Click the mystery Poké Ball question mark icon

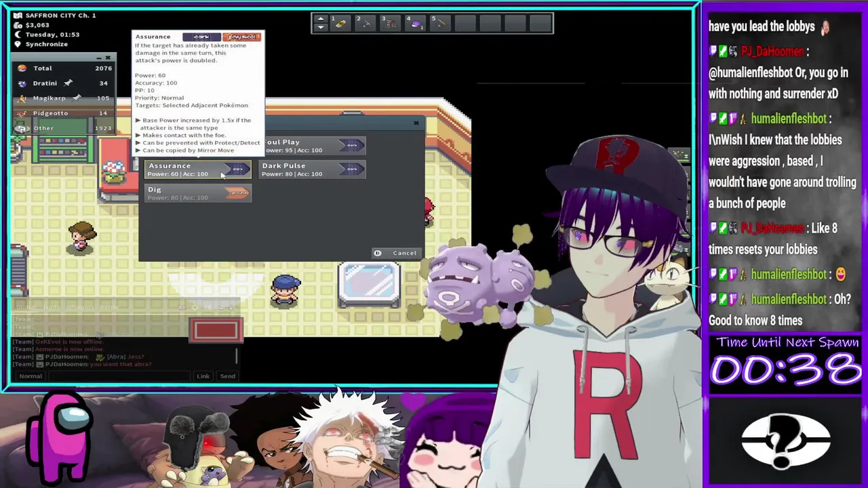click(x=786, y=441)
